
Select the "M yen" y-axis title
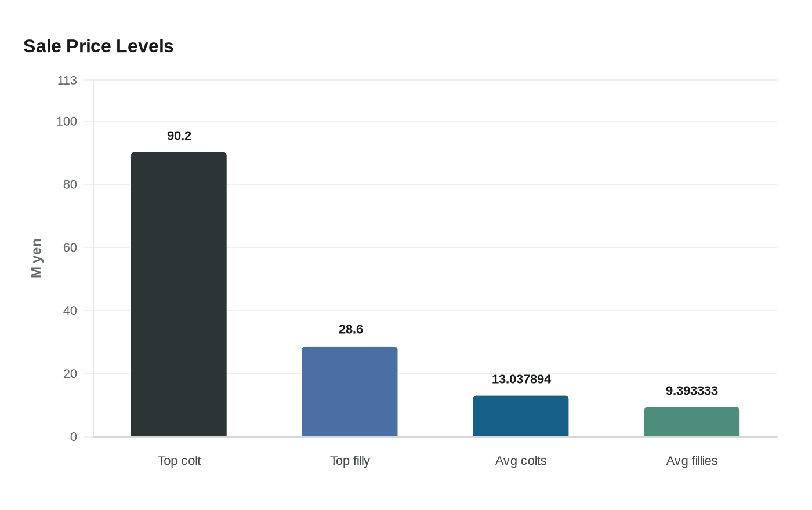[37, 258]
